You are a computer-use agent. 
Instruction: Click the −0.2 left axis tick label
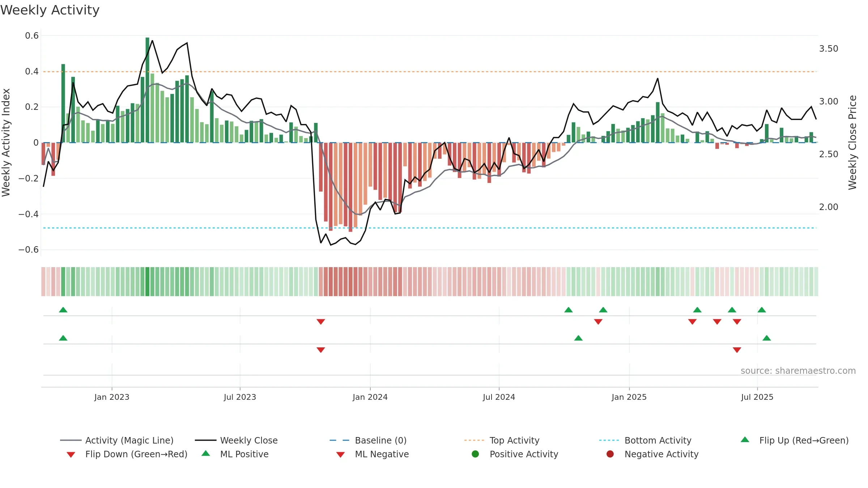pyautogui.click(x=29, y=179)
